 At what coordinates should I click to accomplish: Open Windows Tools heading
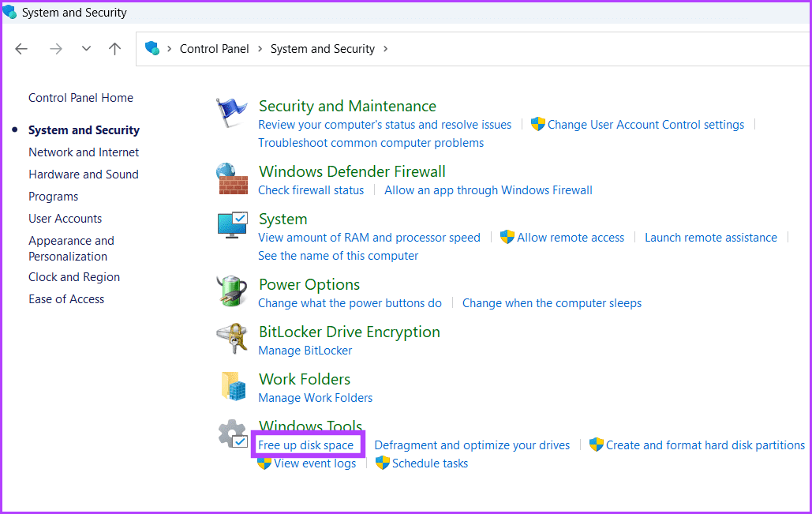point(310,426)
